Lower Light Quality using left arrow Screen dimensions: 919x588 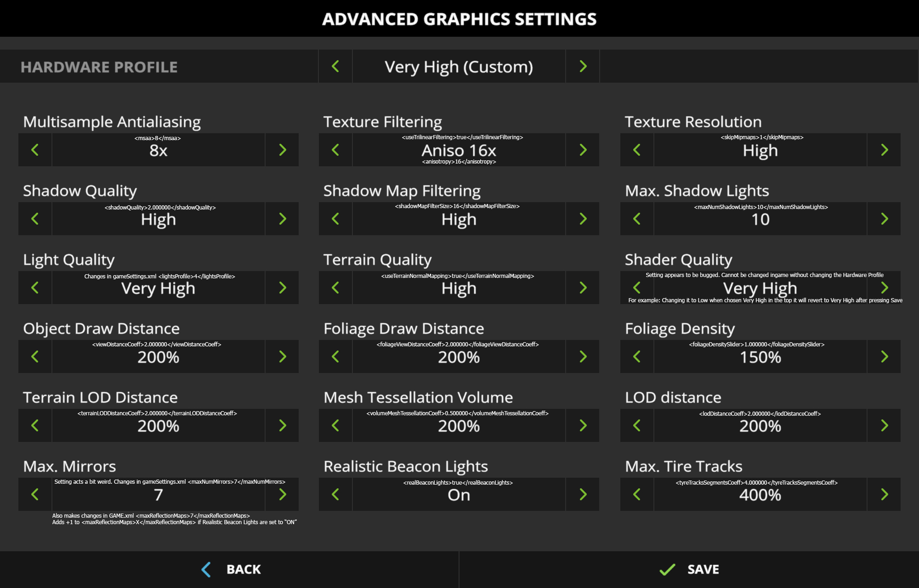coord(35,288)
